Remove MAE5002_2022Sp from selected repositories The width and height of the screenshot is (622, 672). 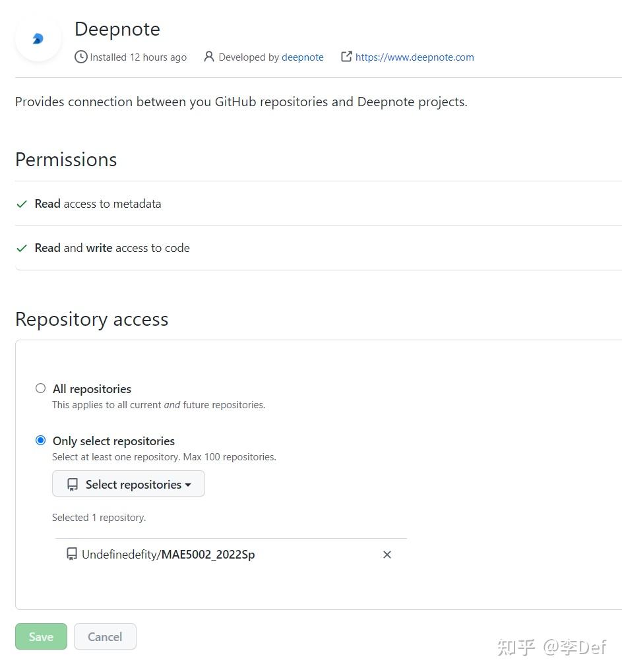click(387, 555)
